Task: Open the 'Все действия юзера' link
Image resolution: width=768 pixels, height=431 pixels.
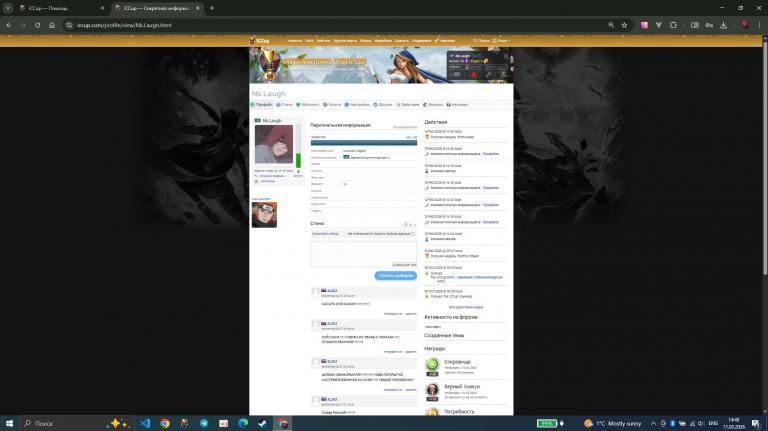Action: 466,307
